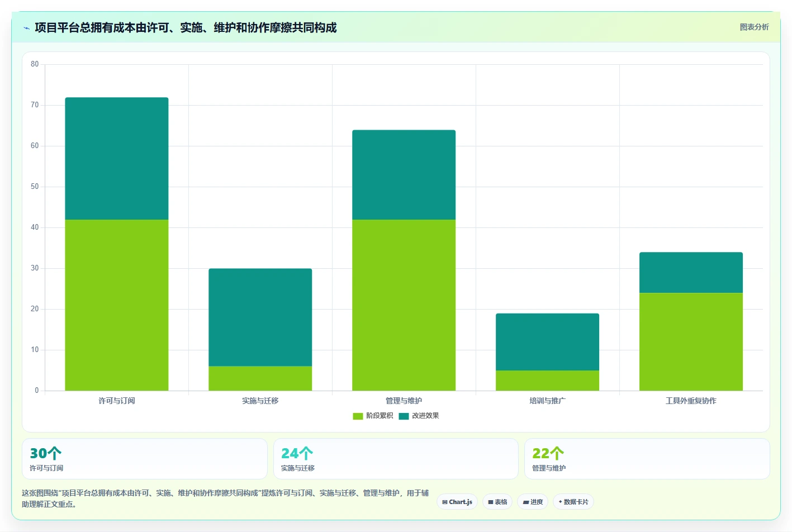792x532 pixels.
Task: Open the 22个 管理与维护 data card
Action: 647,459
